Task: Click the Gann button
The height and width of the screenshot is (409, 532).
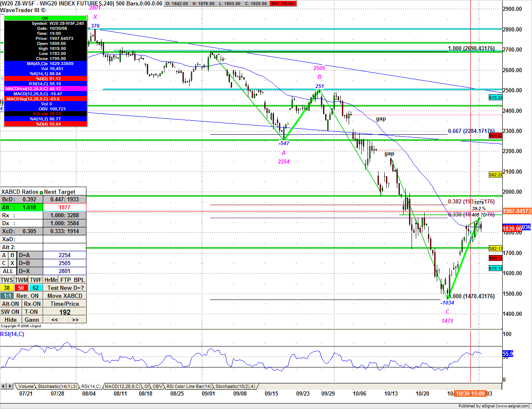Action: 32,320
